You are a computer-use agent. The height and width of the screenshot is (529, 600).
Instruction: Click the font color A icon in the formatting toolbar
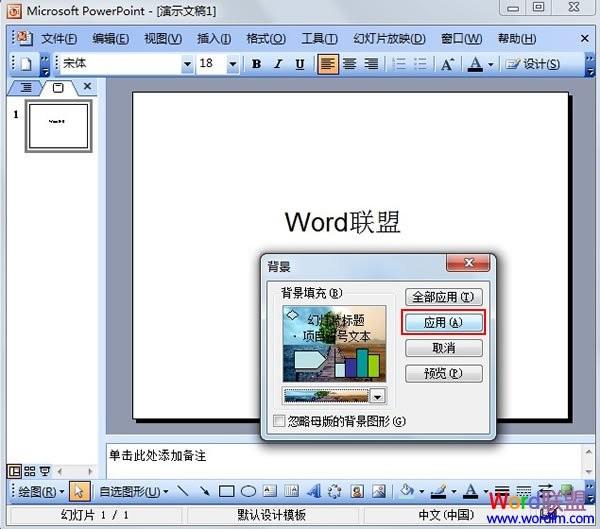[x=475, y=64]
